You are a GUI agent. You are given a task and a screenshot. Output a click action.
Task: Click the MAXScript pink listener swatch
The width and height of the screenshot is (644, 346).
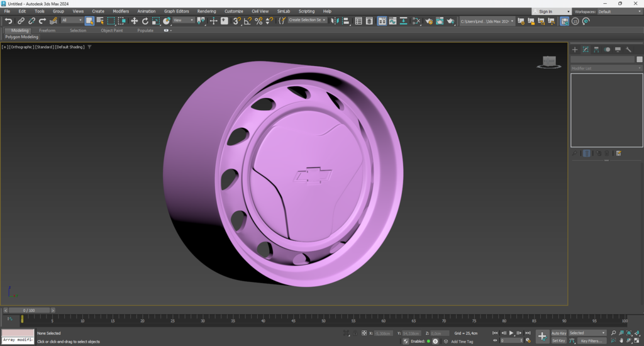(x=18, y=333)
